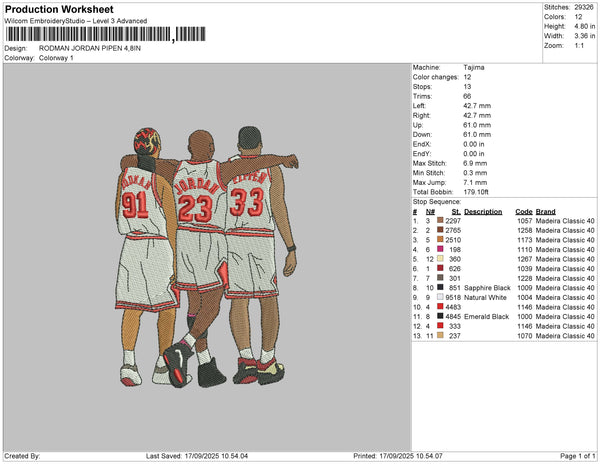Click code "1070" in the last stop row
This screenshot has height=464, width=600.
pos(525,335)
